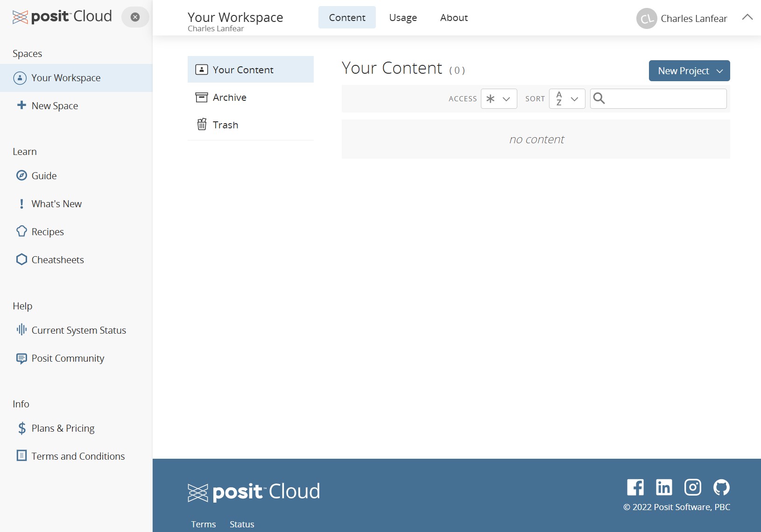
Task: Click the Instagram icon in footer
Action: coord(692,487)
